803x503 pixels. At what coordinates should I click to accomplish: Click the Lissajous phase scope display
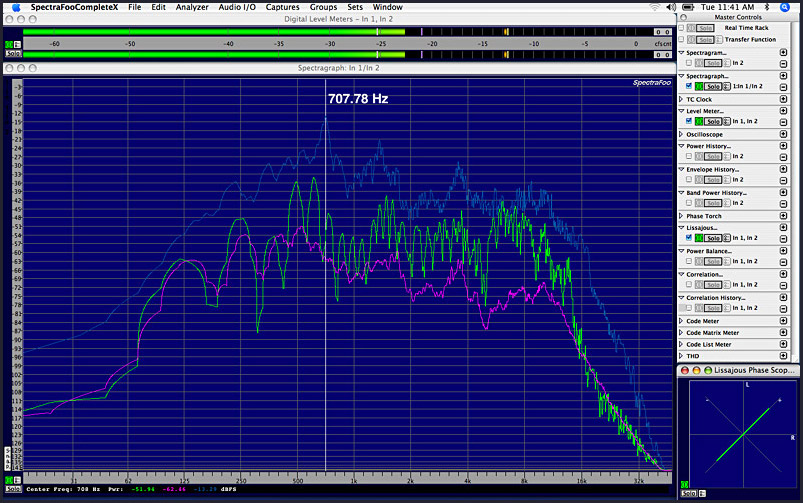pos(742,434)
